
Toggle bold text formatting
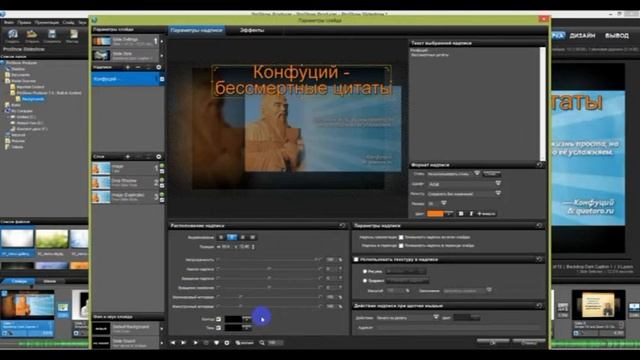(x=461, y=213)
